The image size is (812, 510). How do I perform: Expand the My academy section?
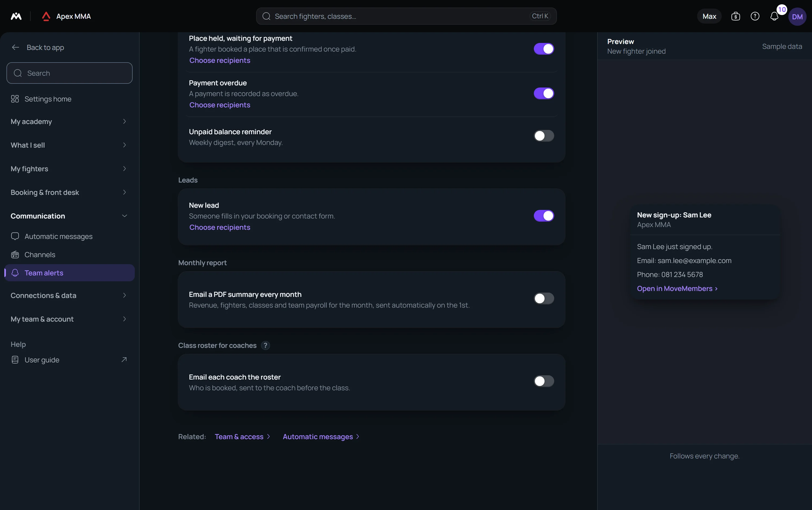coord(70,121)
